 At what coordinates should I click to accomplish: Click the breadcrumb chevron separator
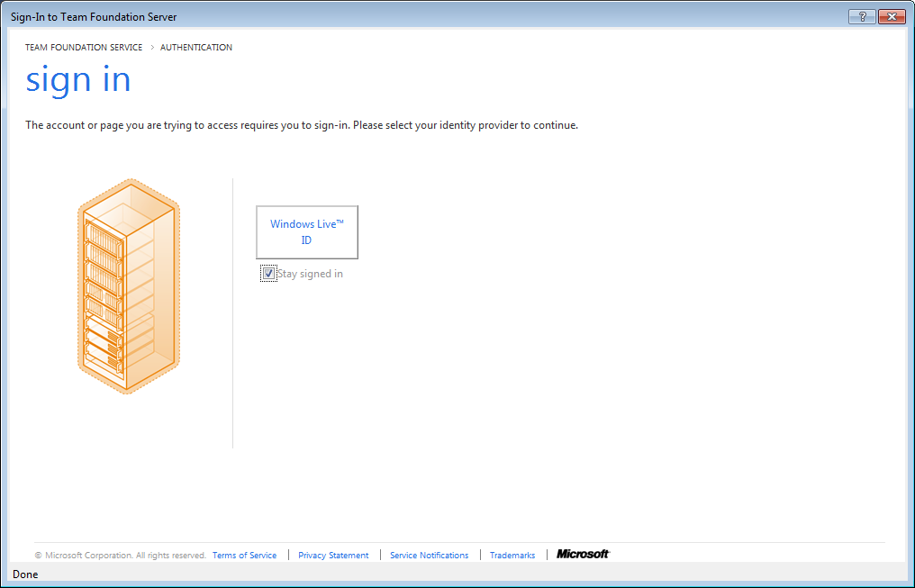[151, 48]
